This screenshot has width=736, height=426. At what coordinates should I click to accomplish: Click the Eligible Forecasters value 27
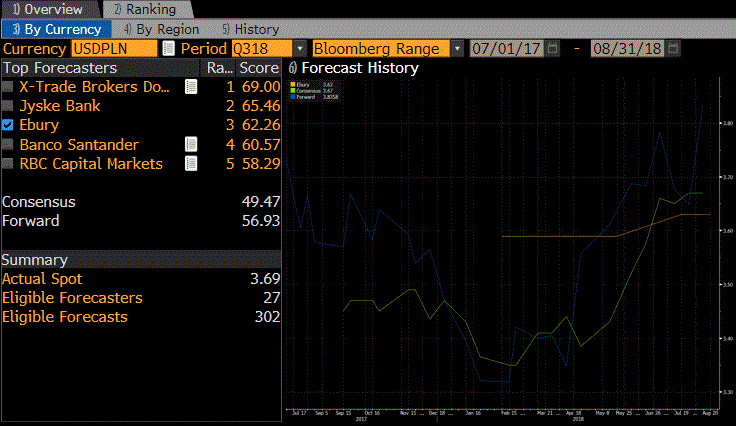[271, 297]
